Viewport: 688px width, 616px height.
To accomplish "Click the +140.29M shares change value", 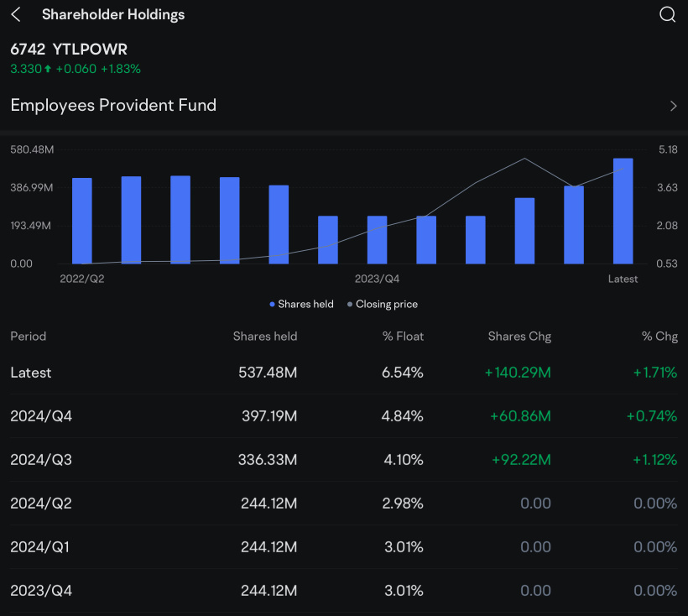I will (518, 373).
